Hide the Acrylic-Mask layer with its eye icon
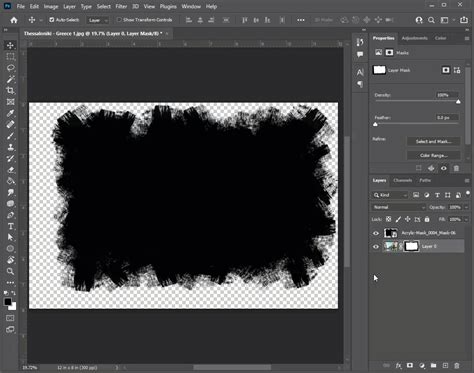 [x=376, y=233]
